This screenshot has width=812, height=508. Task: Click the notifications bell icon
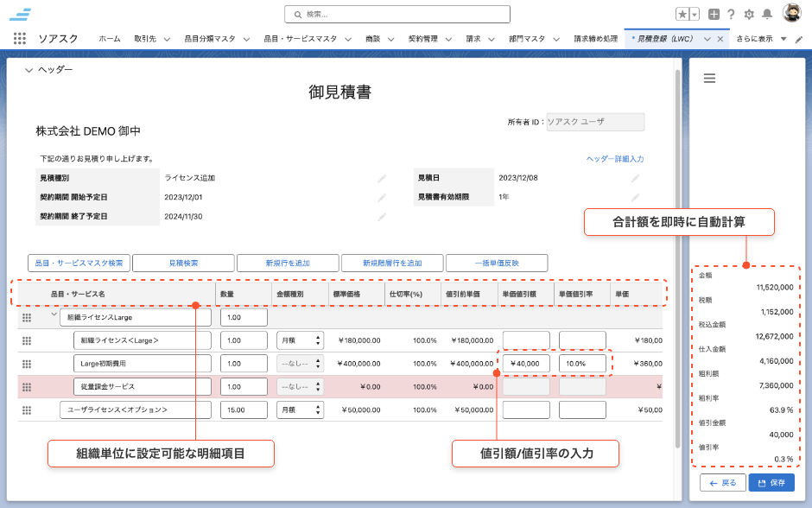coord(767,14)
